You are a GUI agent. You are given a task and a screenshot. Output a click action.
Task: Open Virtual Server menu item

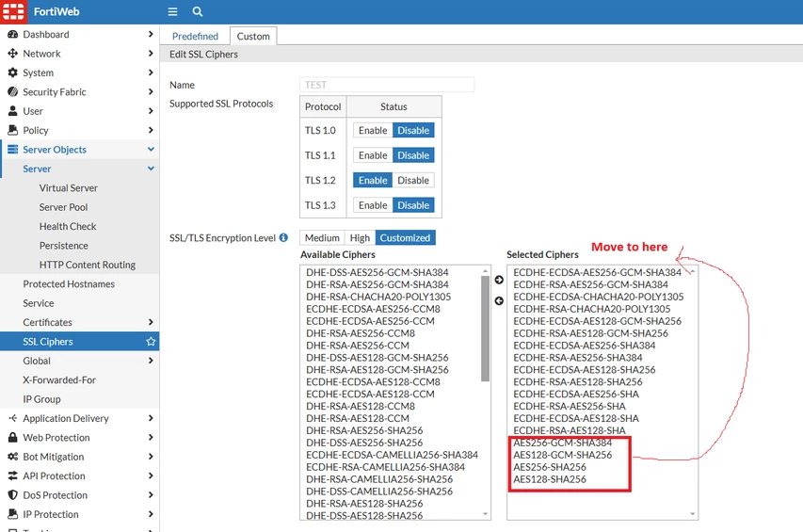pos(68,188)
